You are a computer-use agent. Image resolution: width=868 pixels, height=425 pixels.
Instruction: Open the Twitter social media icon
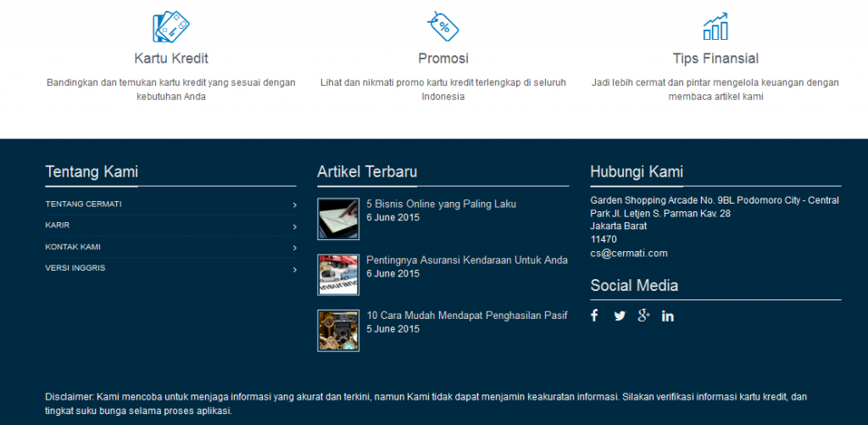point(620,316)
